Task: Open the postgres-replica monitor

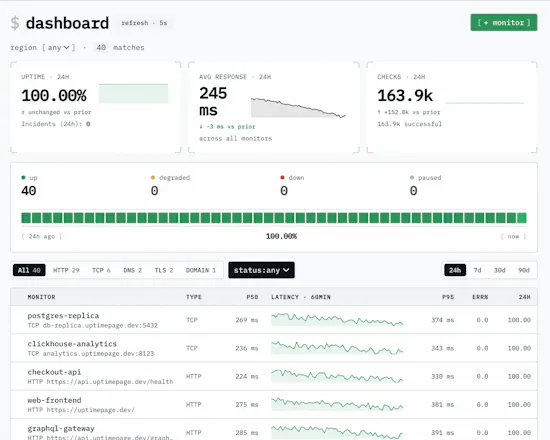Action: (274, 320)
